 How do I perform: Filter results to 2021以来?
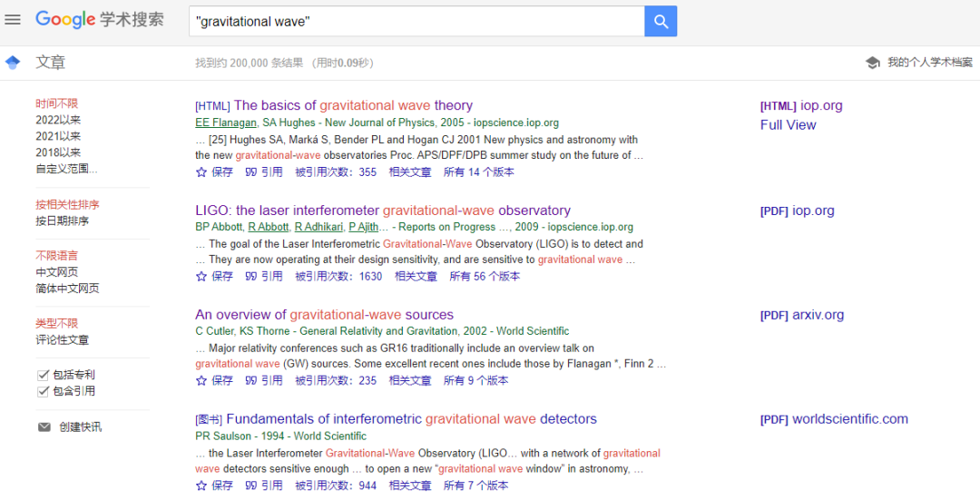pyautogui.click(x=58, y=136)
